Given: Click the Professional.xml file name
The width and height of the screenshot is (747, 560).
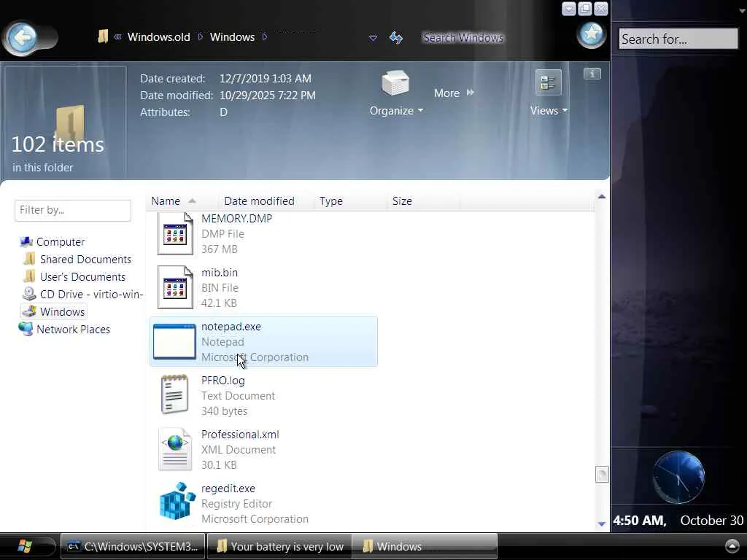Looking at the screenshot, I should (x=240, y=435).
